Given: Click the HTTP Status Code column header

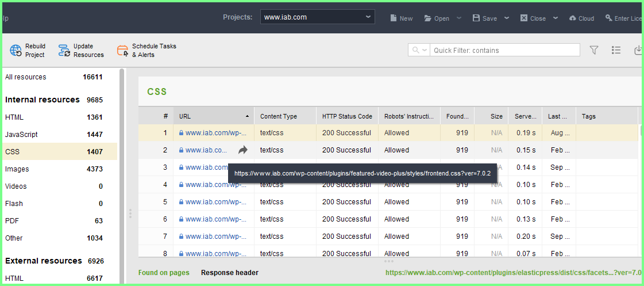Looking at the screenshot, I should 348,116.
